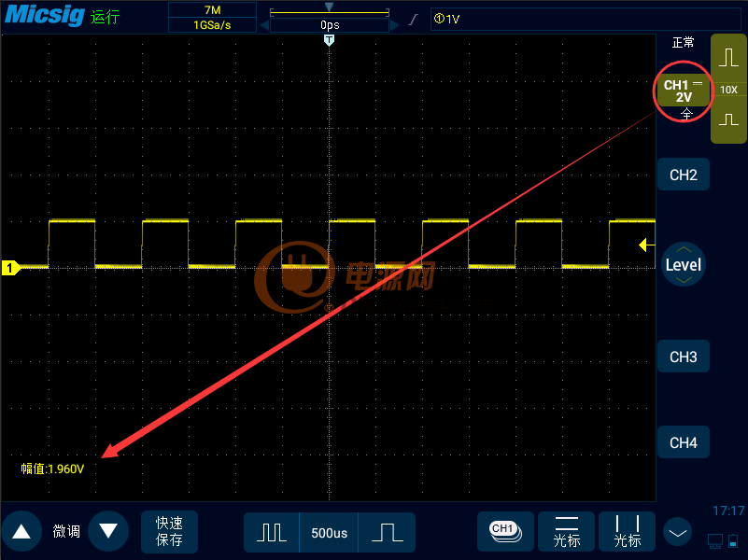
Task: Tap the 0ps trigger delay readout
Action: click(x=330, y=25)
